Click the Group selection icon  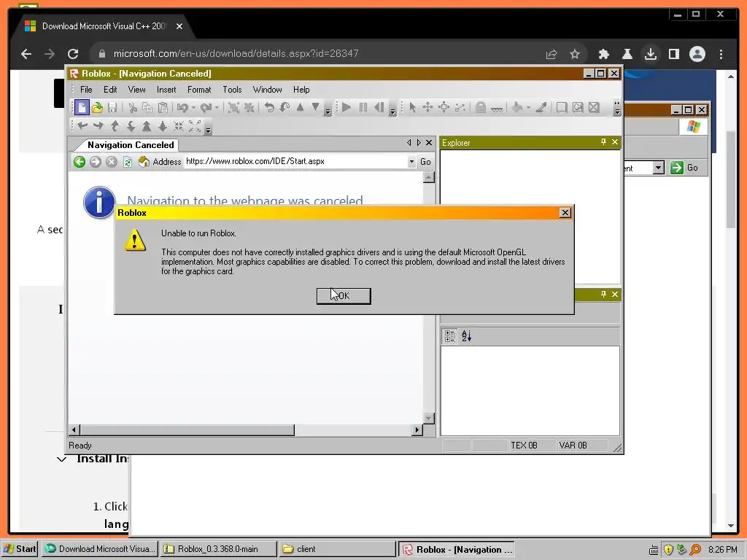pos(233,108)
